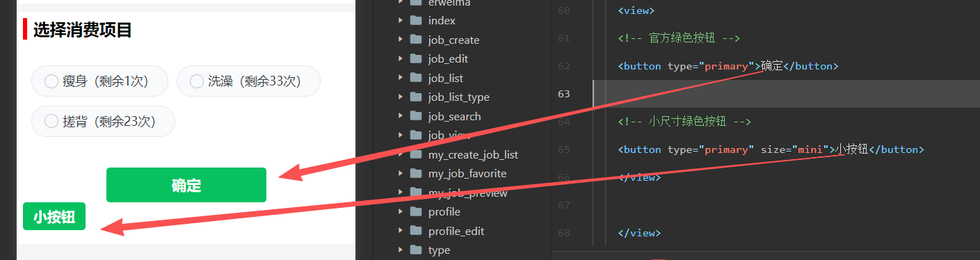Image resolution: width=980 pixels, height=260 pixels.
Task: Click the my_create_job_list folder icon
Action: (416, 154)
